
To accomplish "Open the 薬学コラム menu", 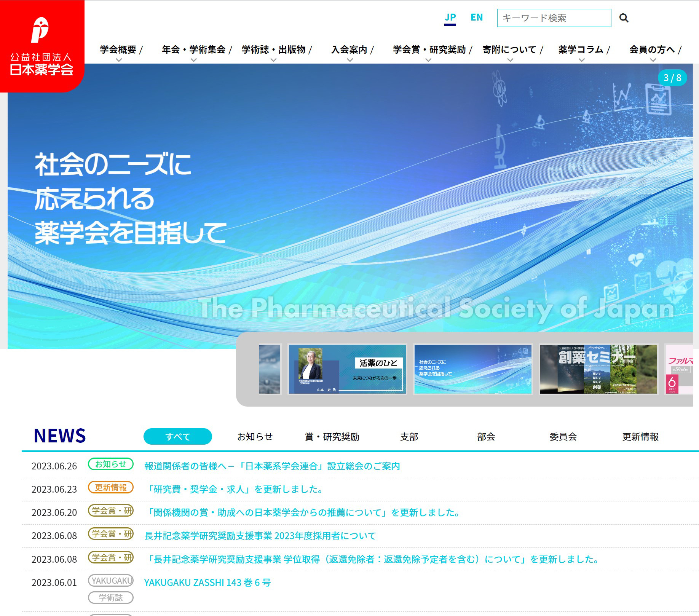I will [x=581, y=49].
